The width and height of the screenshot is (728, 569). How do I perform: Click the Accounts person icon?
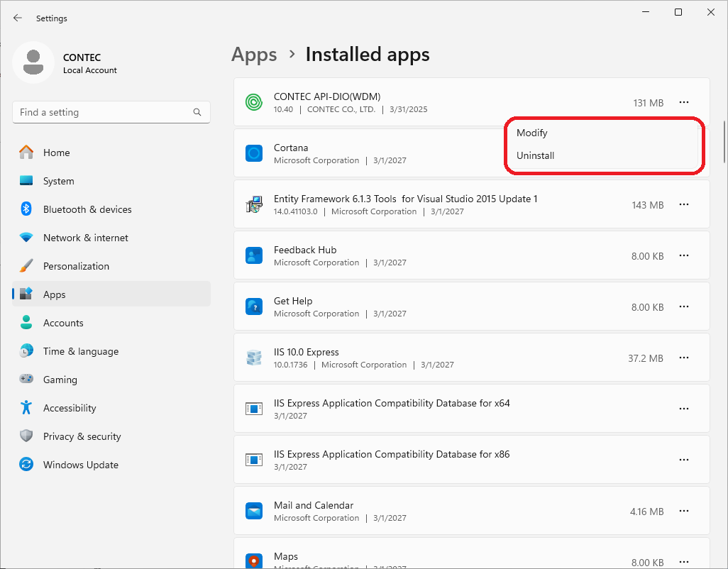click(26, 323)
